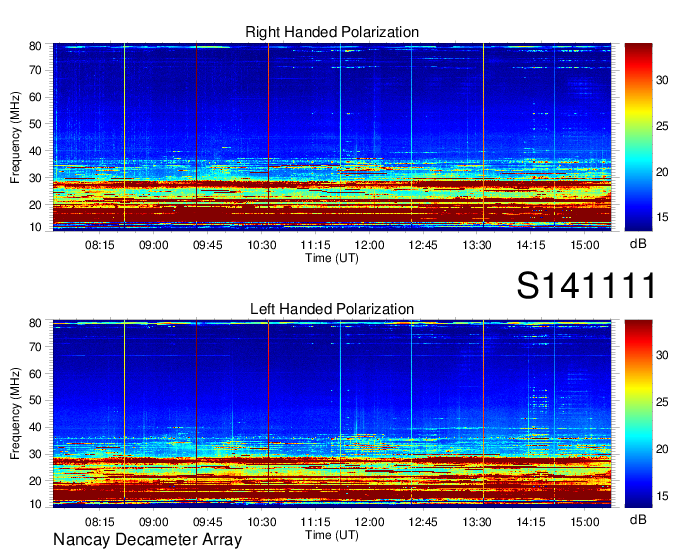Click the "70" frequency tick of the Left Handed plot

tap(35, 347)
